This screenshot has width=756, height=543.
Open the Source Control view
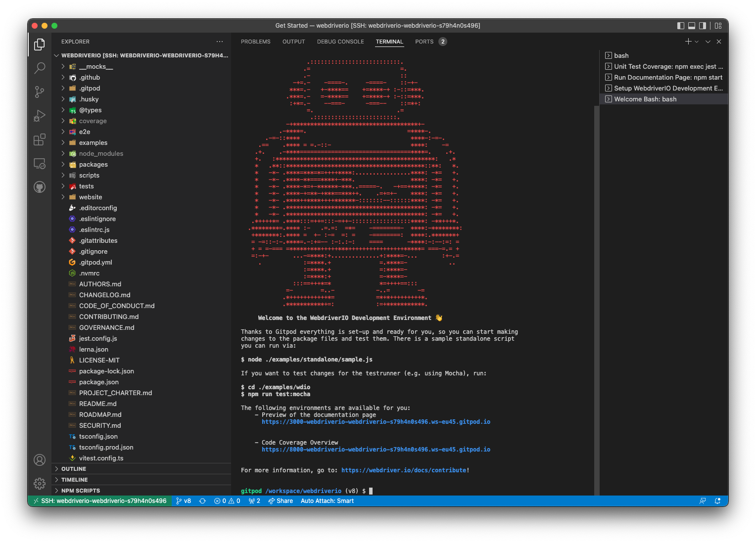(x=40, y=92)
